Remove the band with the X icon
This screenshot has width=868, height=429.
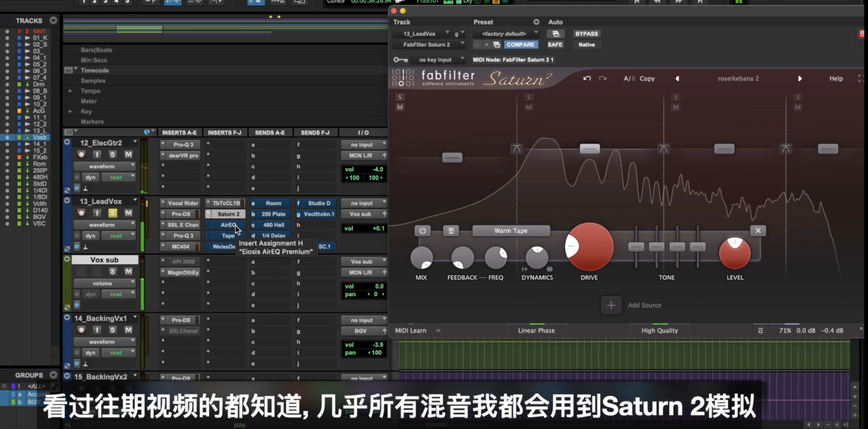point(758,231)
